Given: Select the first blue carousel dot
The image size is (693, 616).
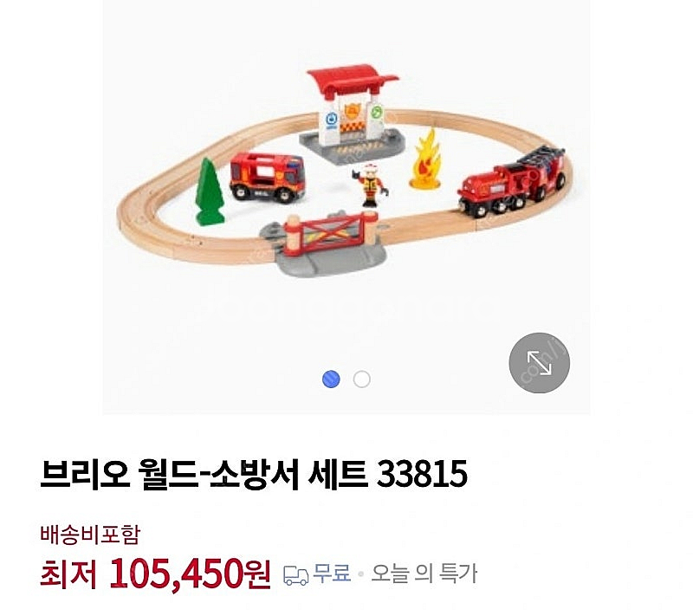Looking at the screenshot, I should pos(331,379).
